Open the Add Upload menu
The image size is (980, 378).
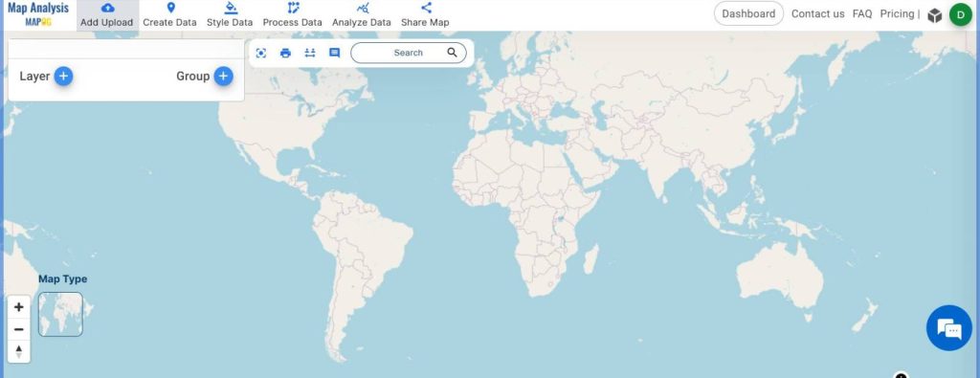coord(107,15)
